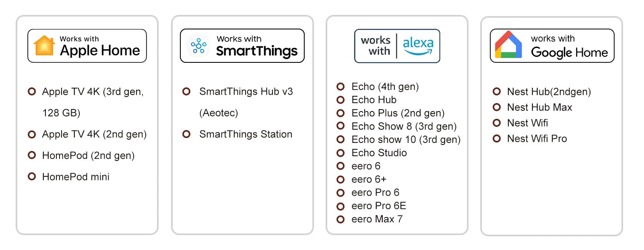Select the bullet beside SmartThings Station
The image size is (644, 250).
186,134
